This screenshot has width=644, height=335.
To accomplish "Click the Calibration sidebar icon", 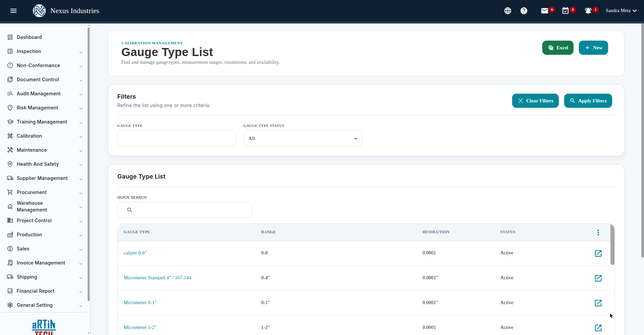I will (10, 136).
